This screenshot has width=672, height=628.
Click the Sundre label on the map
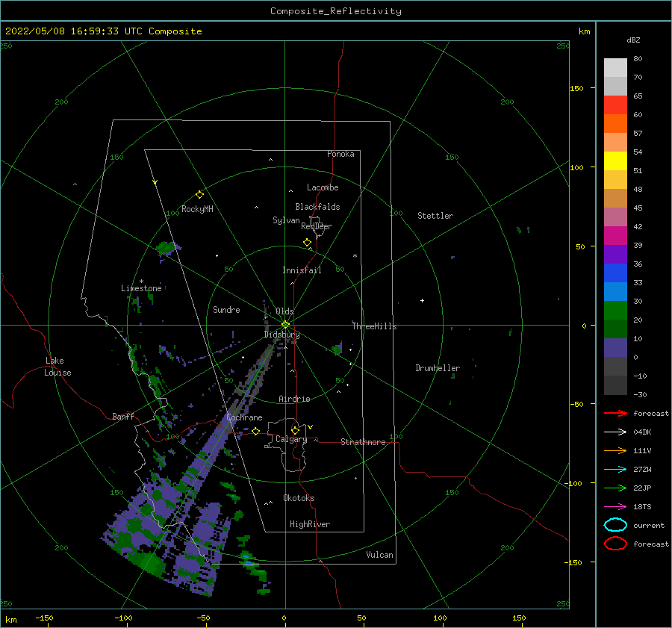pos(226,310)
